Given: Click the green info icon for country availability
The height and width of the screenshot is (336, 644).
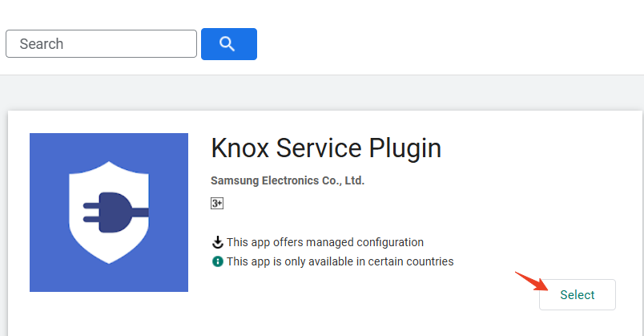Looking at the screenshot, I should [x=217, y=261].
